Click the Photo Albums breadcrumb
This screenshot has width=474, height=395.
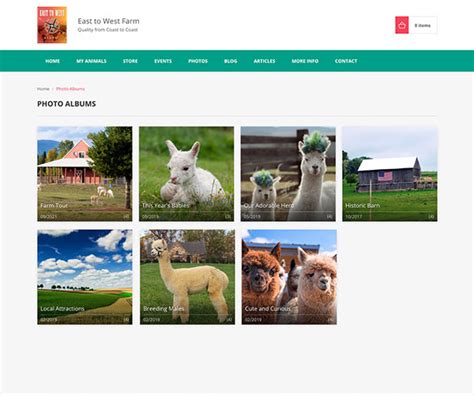point(70,89)
